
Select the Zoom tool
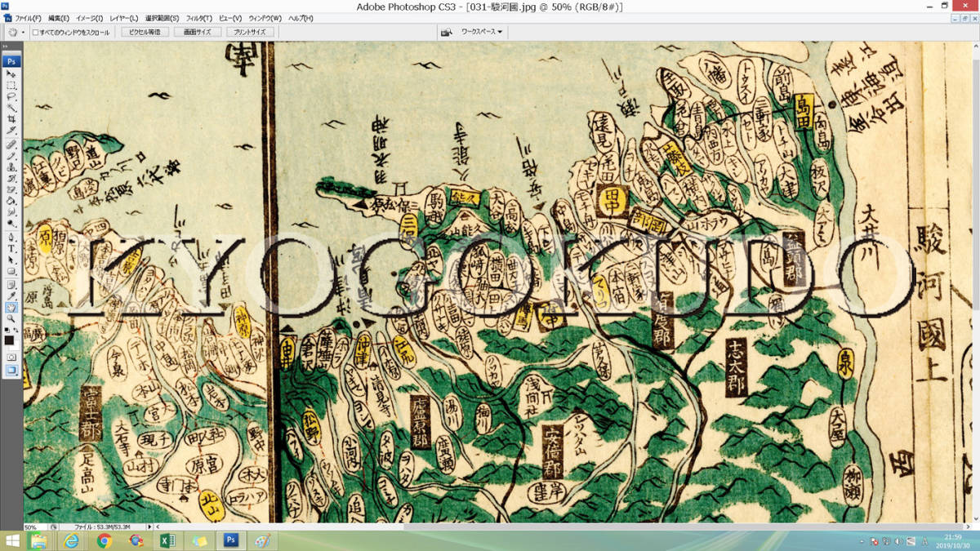click(x=11, y=318)
